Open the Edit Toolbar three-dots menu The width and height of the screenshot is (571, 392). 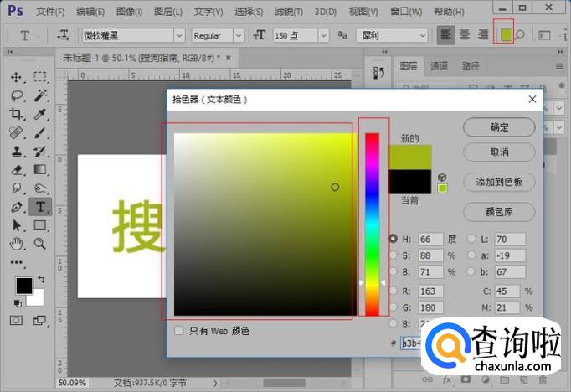[17, 262]
